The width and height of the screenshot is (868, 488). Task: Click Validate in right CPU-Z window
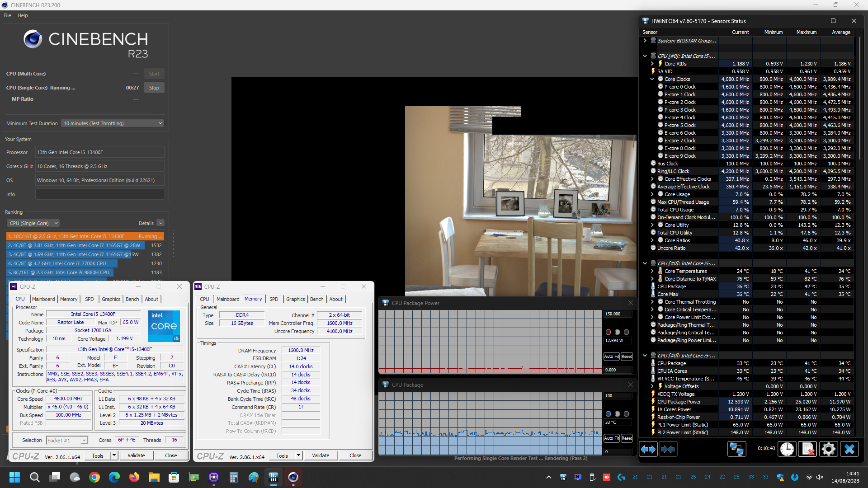click(x=321, y=455)
